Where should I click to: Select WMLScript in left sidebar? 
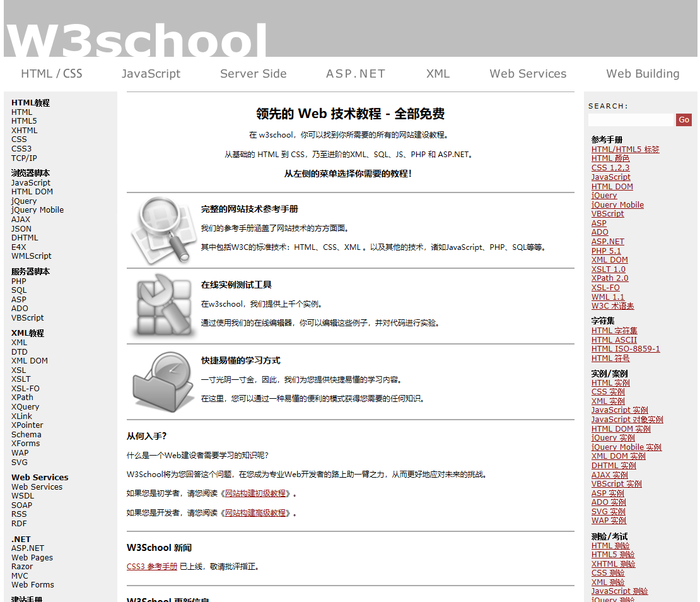[32, 256]
